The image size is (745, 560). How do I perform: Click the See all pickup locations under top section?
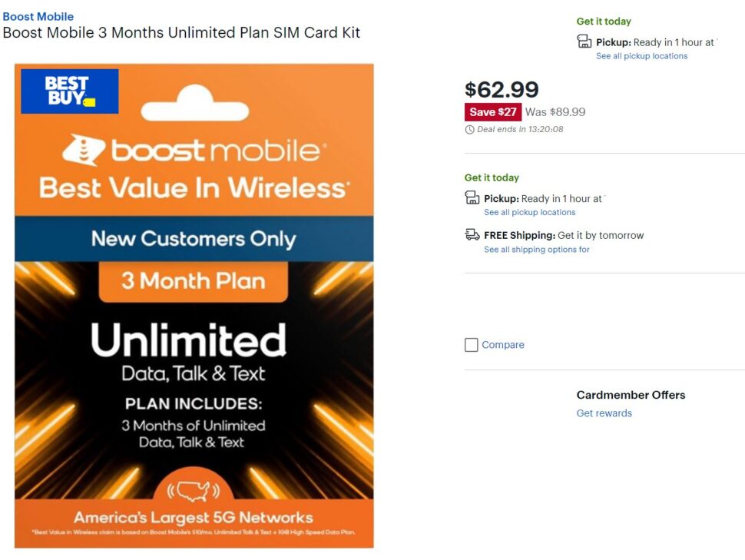[x=644, y=55]
